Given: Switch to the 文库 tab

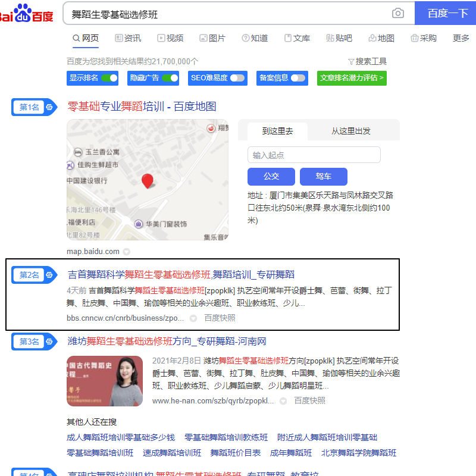Looking at the screenshot, I should click(297, 38).
